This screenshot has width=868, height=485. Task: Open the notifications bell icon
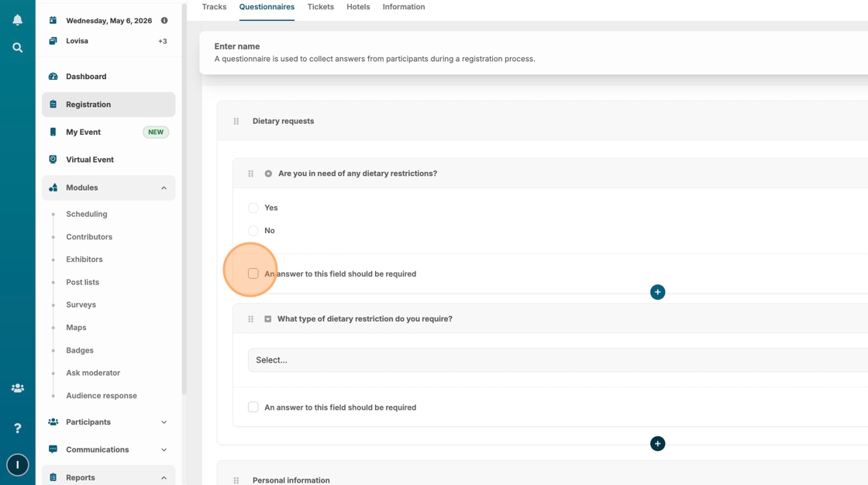click(x=17, y=20)
